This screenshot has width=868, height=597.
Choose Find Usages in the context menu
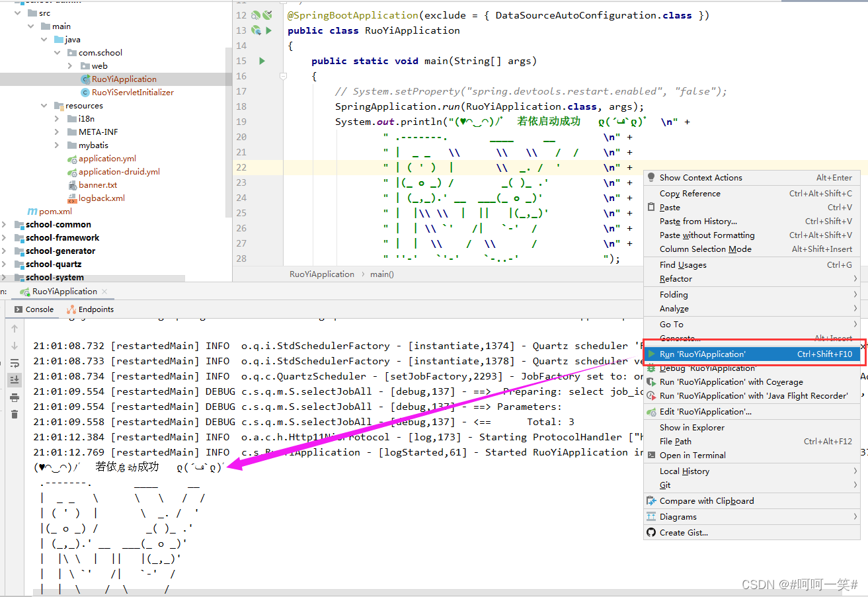click(x=752, y=265)
